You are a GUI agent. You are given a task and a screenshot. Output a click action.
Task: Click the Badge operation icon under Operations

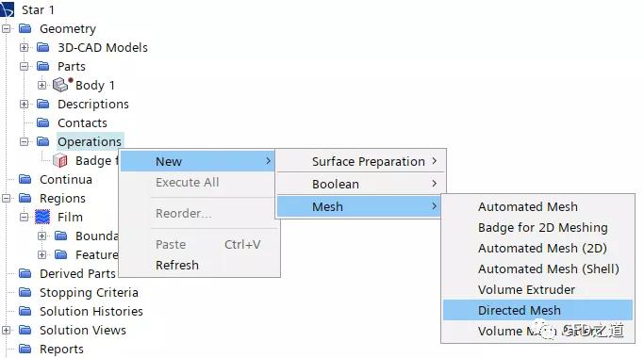60,160
